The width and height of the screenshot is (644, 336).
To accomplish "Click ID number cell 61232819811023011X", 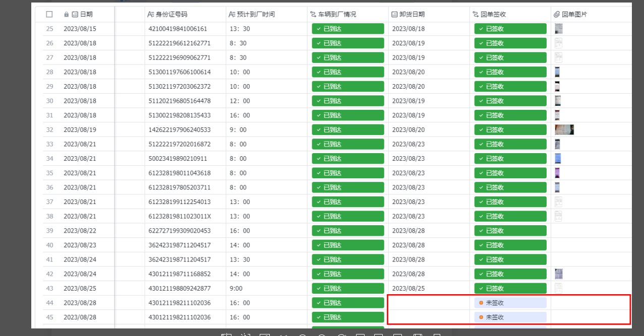I will pyautogui.click(x=180, y=217).
